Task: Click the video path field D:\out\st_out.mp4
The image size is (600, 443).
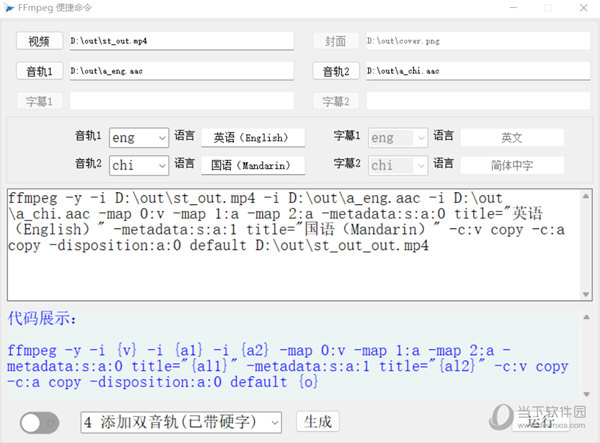Action: coord(182,41)
